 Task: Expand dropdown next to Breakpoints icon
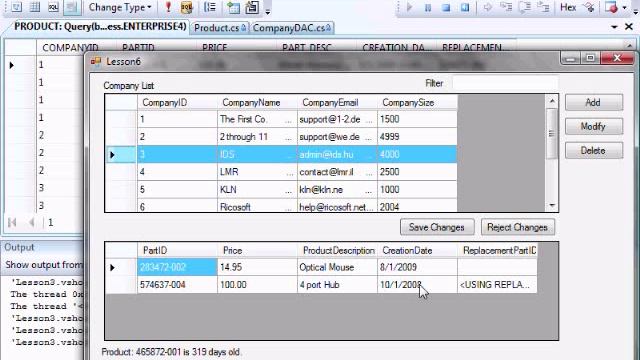624,7
